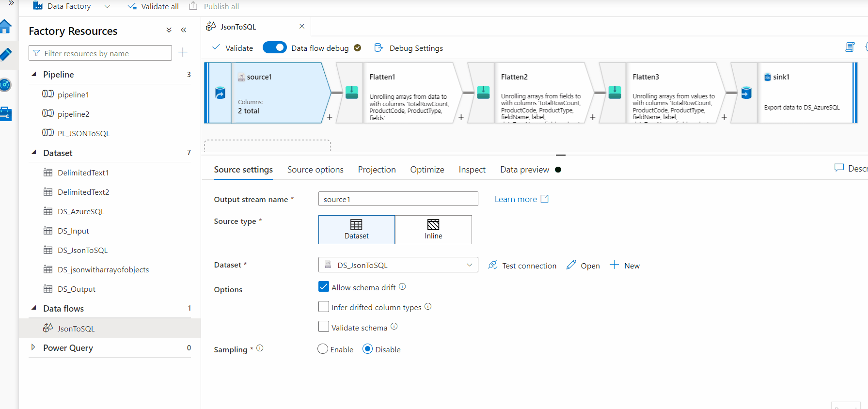Image resolution: width=868 pixels, height=409 pixels.
Task: Add transformation after Flatten2 with plus
Action: coord(592,117)
